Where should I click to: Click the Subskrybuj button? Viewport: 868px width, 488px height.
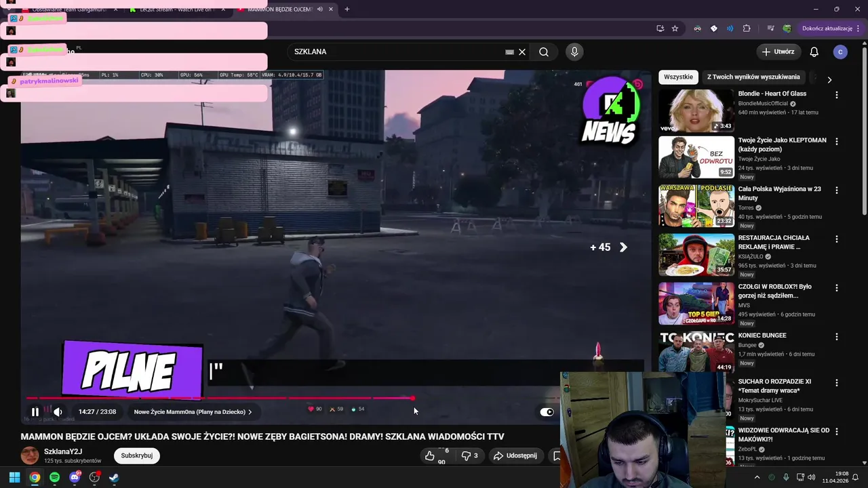point(136,455)
